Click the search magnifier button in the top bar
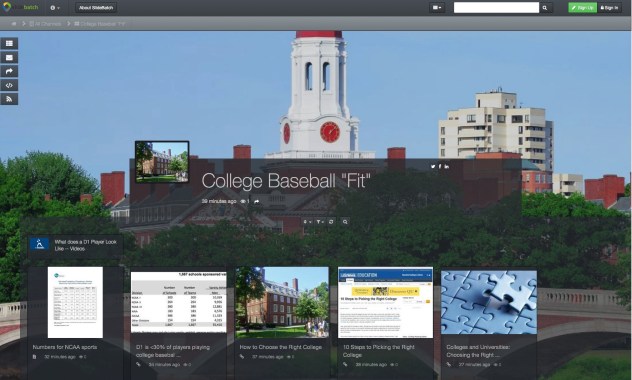 545,8
